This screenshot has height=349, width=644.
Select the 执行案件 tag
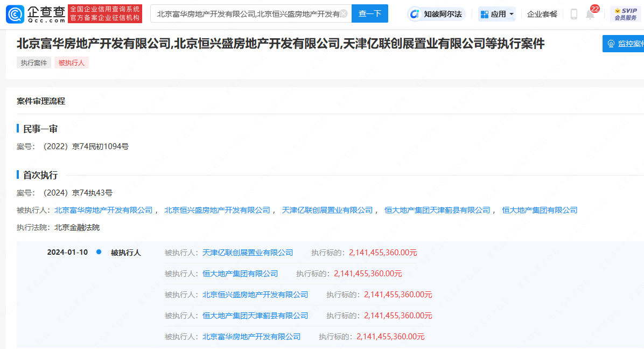pyautogui.click(x=34, y=63)
